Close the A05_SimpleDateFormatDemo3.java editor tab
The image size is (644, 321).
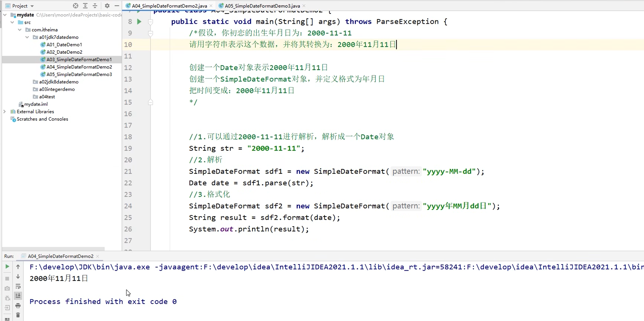pyautogui.click(x=304, y=5)
